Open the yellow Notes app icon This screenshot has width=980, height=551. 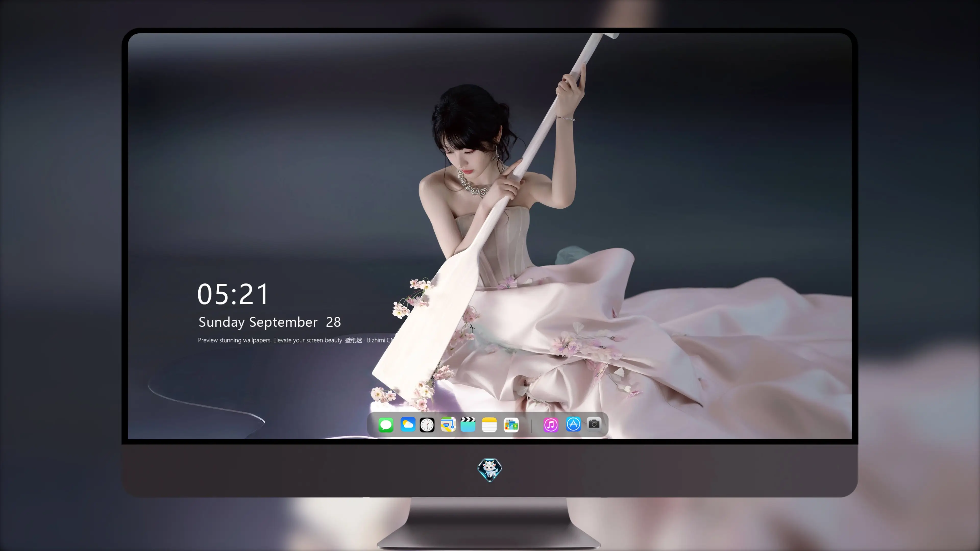[x=489, y=425]
